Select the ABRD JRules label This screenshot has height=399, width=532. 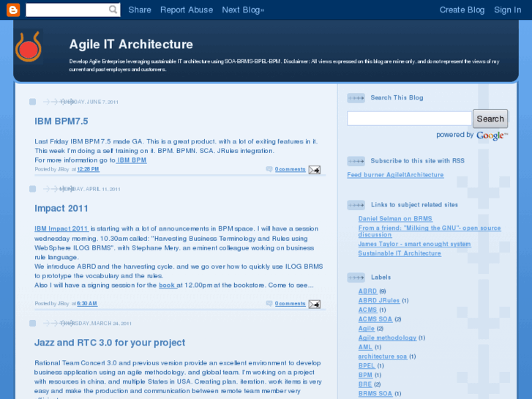[379, 300]
